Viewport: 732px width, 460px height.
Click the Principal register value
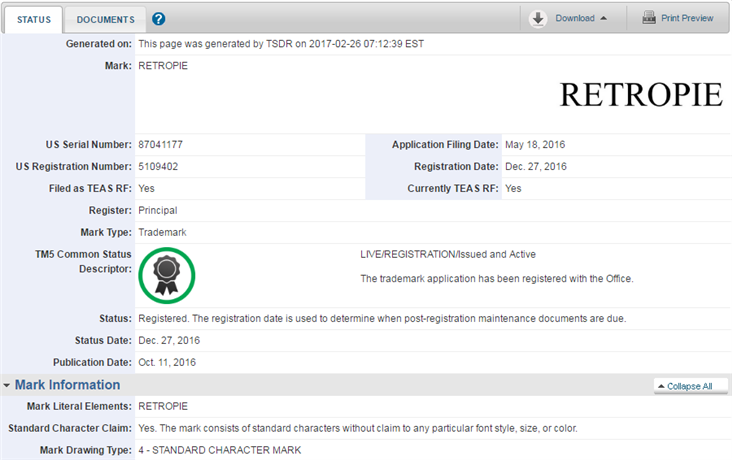(x=158, y=211)
